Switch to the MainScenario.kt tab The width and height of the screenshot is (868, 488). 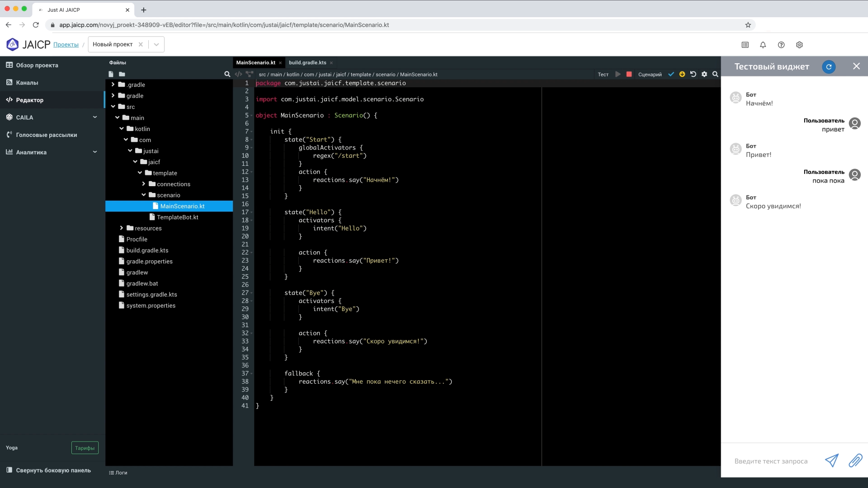(x=255, y=63)
